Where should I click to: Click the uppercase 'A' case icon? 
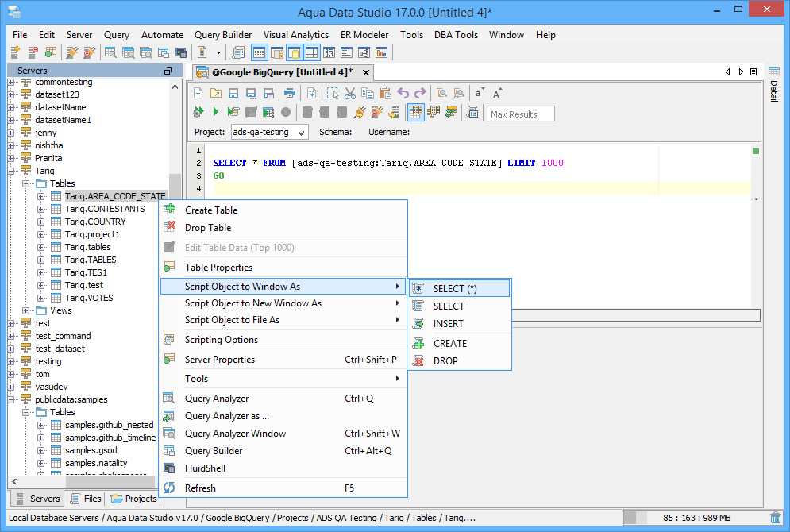tap(497, 93)
